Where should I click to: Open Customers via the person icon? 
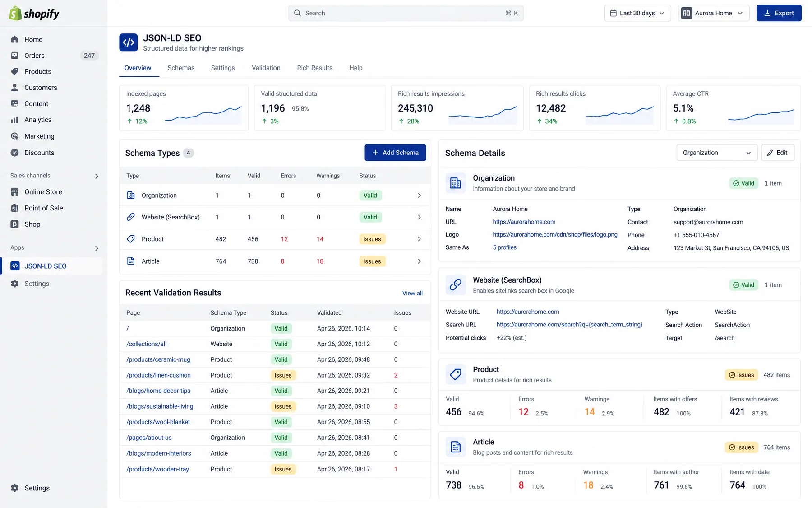point(15,88)
